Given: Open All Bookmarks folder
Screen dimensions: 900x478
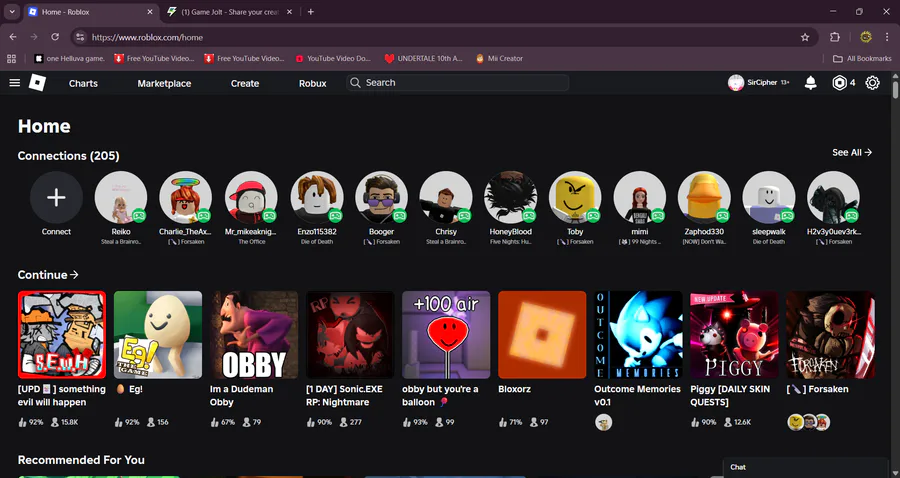Looking at the screenshot, I should [x=862, y=59].
